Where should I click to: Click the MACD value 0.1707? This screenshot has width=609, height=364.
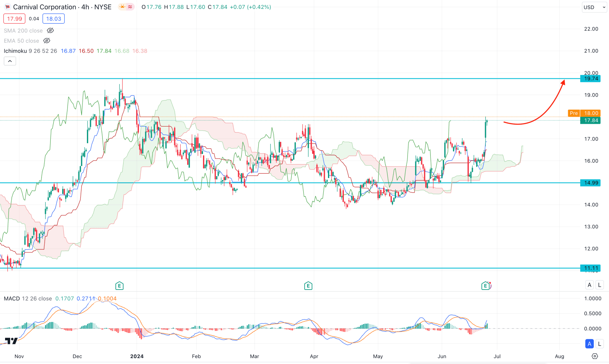point(64,298)
